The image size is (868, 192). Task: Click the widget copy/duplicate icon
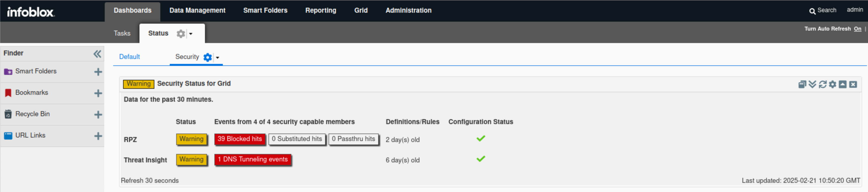(x=802, y=84)
